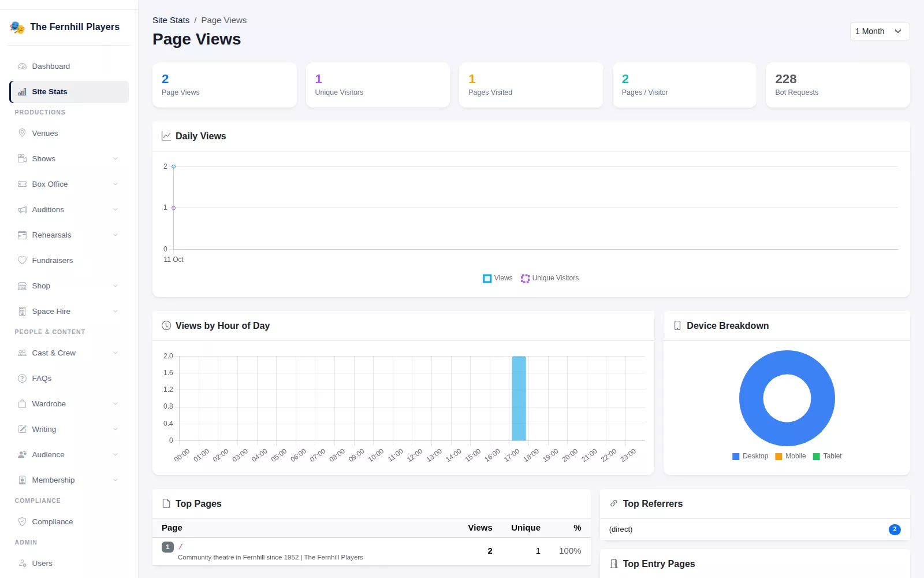
Task: Click the Unique column header in Top Pages
Action: pos(526,528)
